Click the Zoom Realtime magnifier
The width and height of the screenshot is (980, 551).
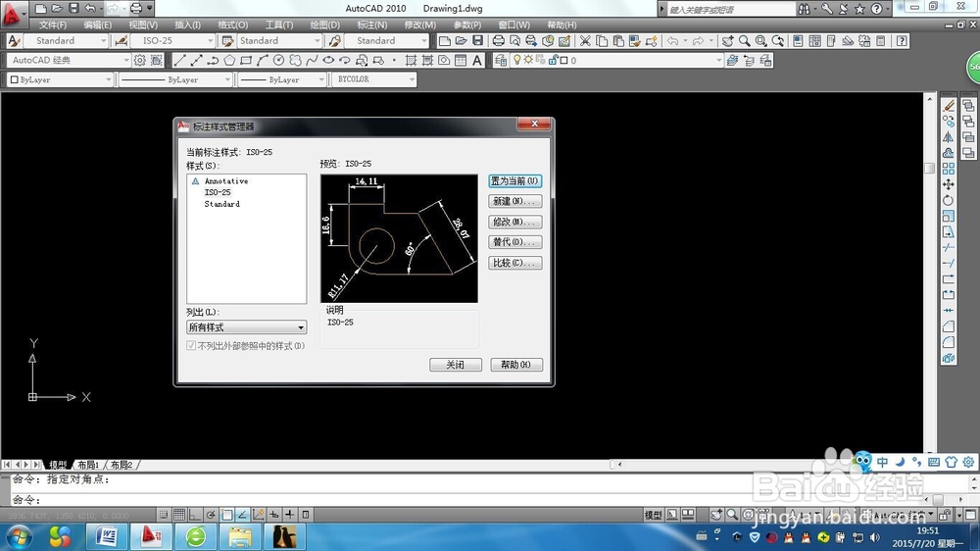pos(745,40)
